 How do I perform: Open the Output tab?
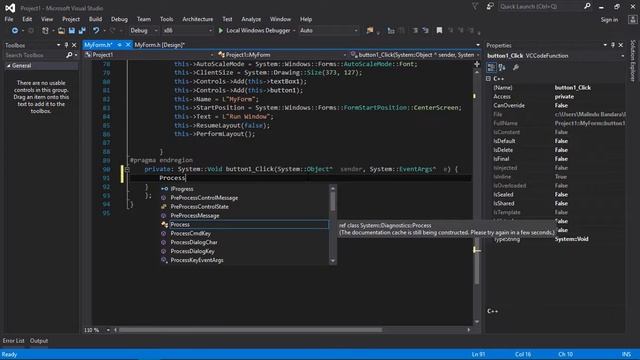tap(39, 341)
